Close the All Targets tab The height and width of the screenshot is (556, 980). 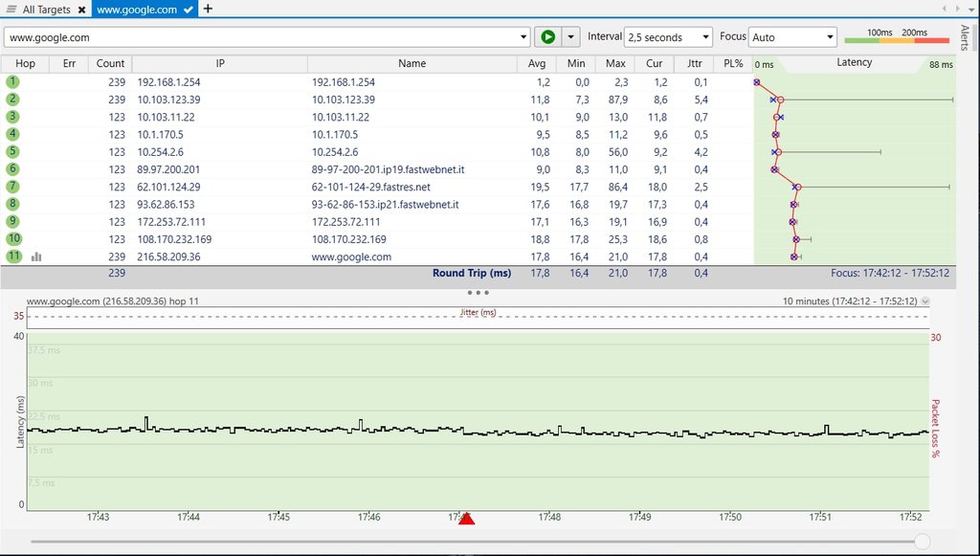(x=82, y=10)
